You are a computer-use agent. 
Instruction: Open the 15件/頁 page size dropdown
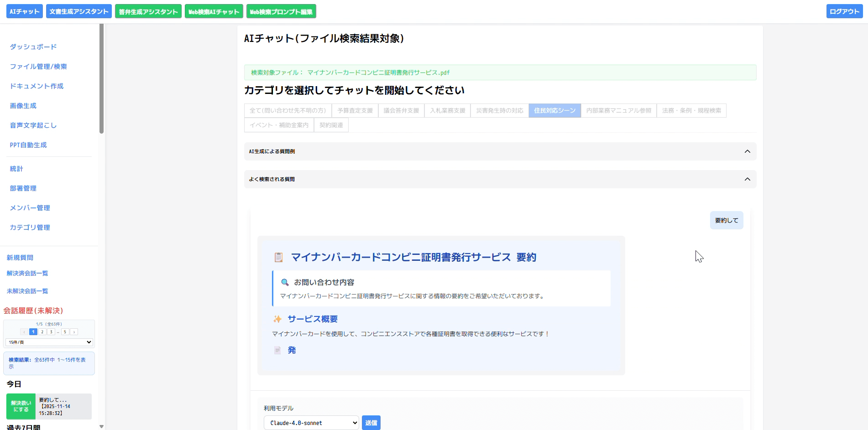[x=49, y=342]
